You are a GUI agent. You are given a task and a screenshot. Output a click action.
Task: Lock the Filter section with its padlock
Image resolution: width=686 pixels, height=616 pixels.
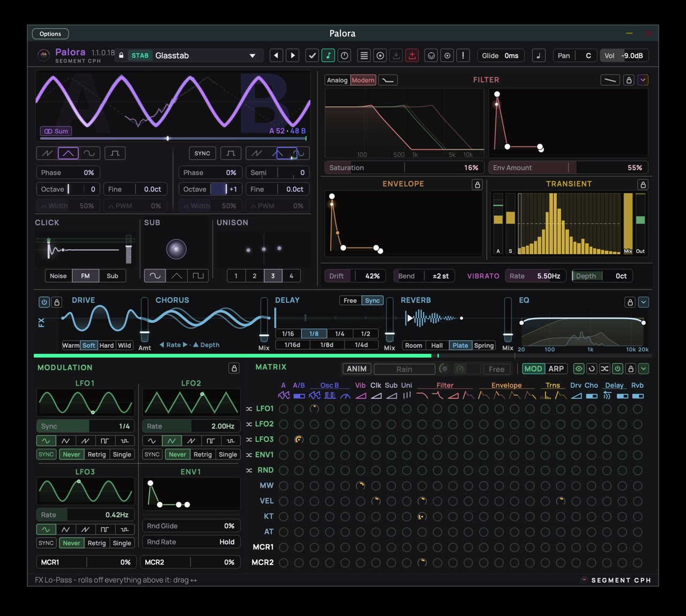tap(629, 80)
